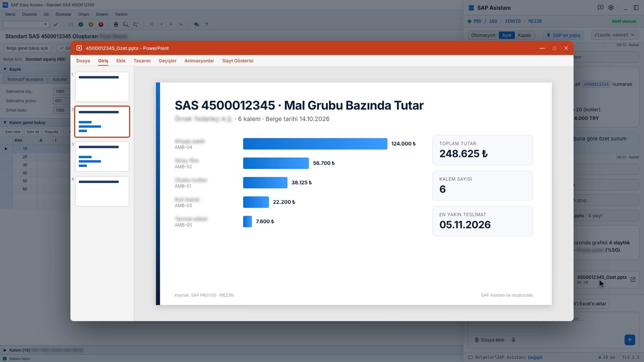Click the Find (magnifier) icon in SAP toolbar
This screenshot has width=644, height=362.
(126, 25)
